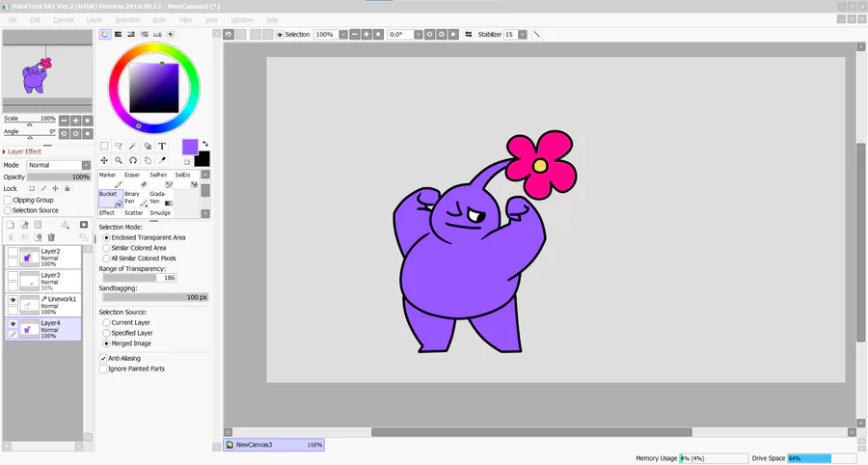Open the Canvas menu
868x465 pixels.
point(64,20)
